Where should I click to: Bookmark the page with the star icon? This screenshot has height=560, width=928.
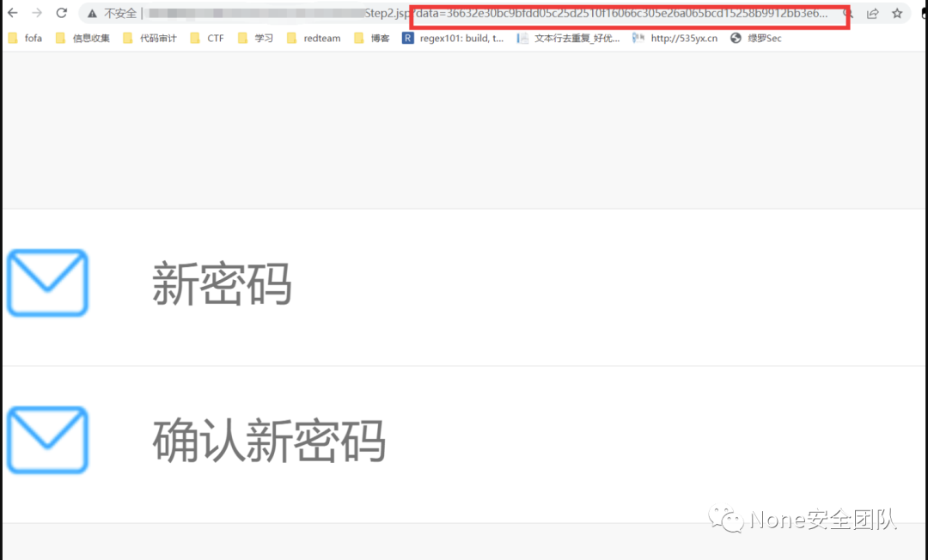(896, 13)
